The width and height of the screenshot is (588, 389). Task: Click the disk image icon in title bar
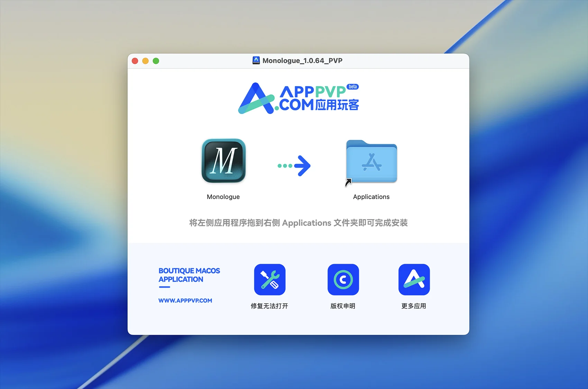click(x=256, y=61)
